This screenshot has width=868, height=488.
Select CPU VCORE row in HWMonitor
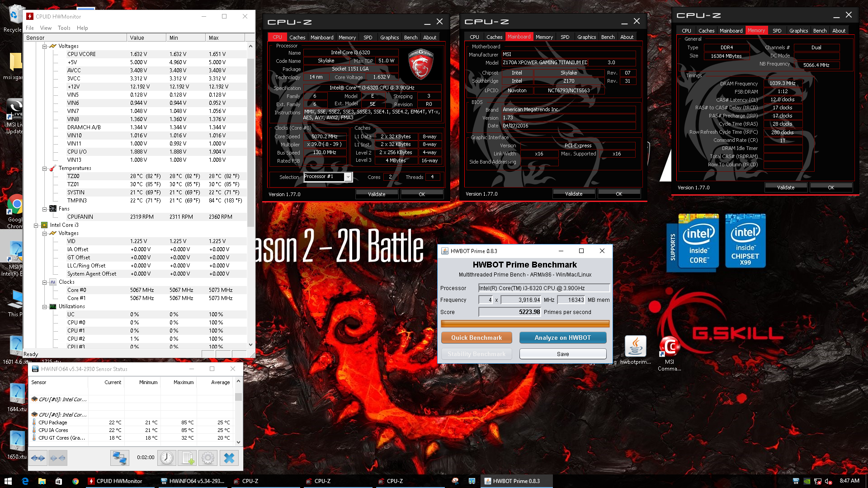[x=136, y=54]
